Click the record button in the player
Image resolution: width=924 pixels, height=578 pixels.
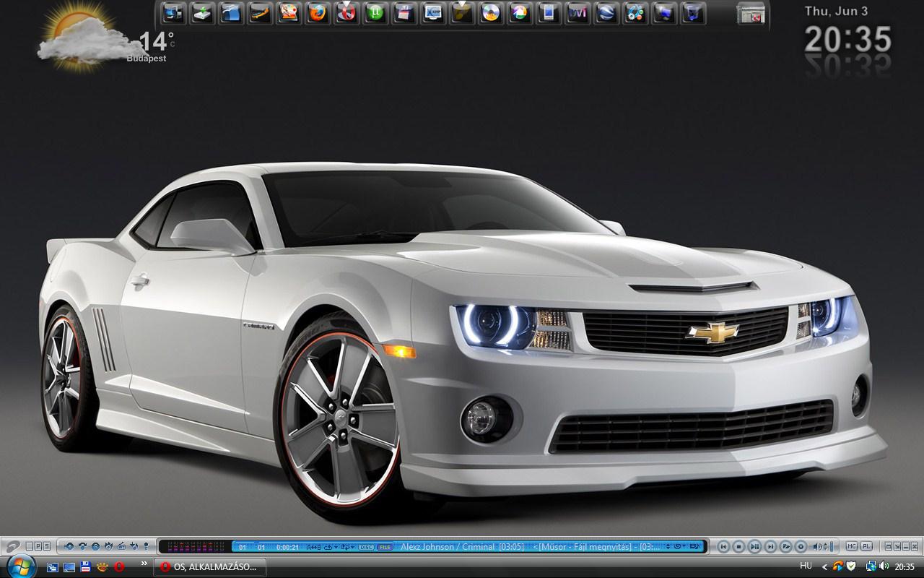(801, 547)
